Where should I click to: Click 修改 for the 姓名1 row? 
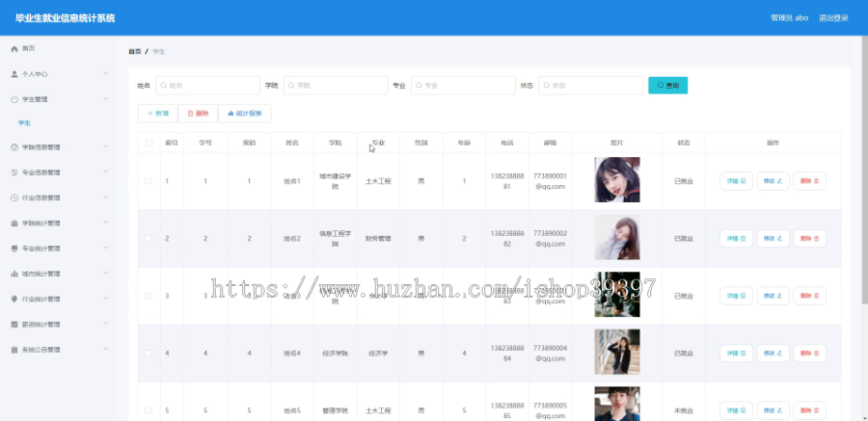tap(773, 181)
